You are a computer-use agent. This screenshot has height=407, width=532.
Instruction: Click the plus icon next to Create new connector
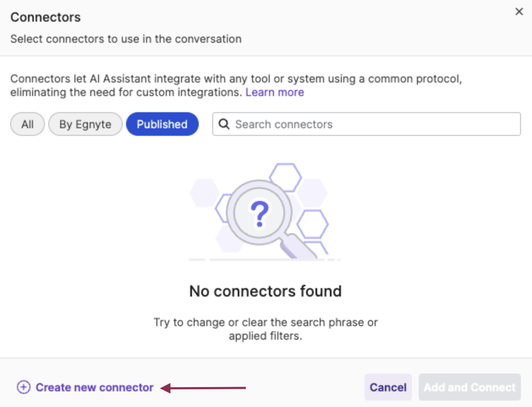23,387
